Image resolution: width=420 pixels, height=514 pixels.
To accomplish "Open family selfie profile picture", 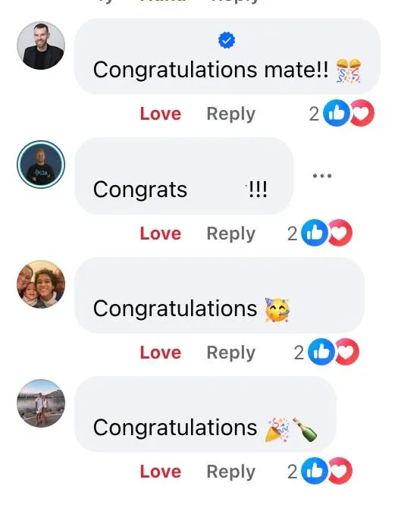I will coord(41,284).
